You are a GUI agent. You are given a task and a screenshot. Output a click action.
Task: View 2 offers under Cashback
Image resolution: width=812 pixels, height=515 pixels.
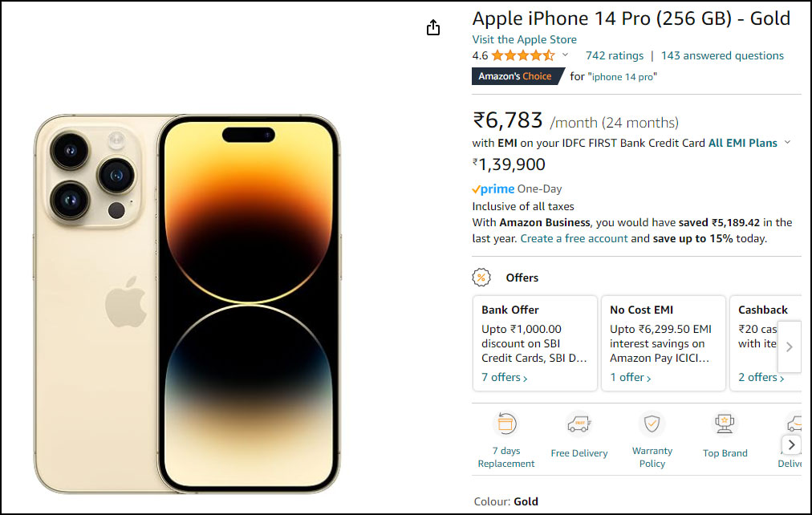[761, 377]
